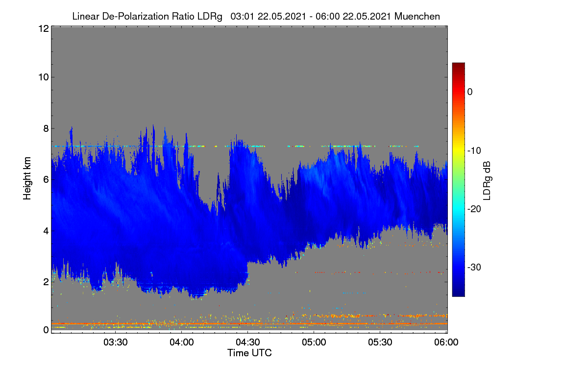
Task: Click the height axis label '4'
Action: 45,230
